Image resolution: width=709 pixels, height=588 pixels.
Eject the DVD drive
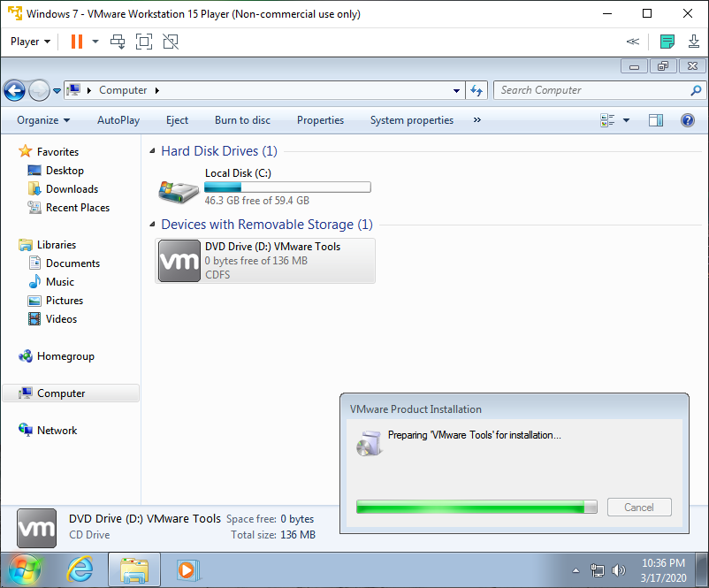[177, 120]
